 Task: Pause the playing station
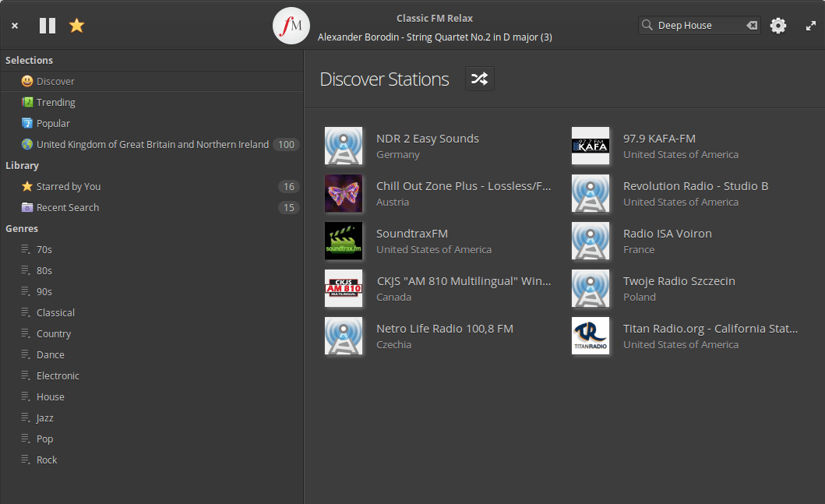click(x=48, y=25)
